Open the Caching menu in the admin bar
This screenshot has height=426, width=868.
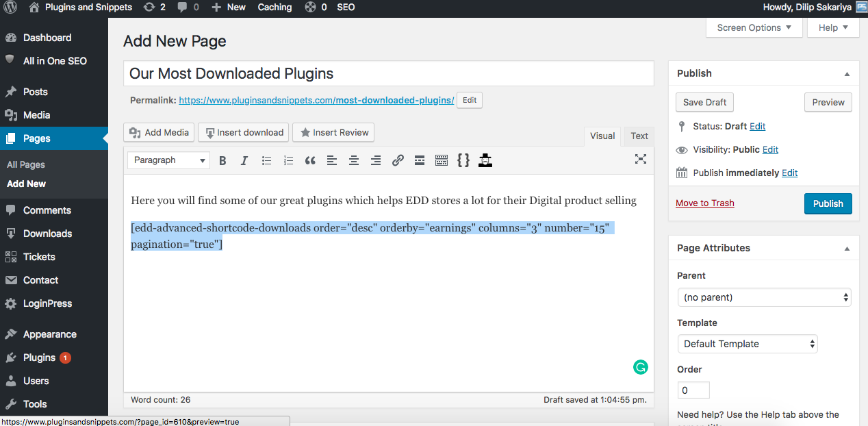275,8
